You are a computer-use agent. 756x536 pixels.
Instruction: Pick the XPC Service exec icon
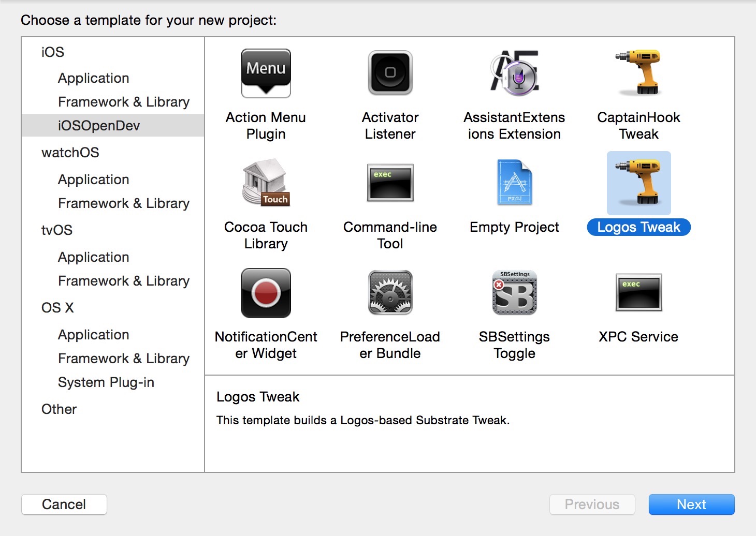tap(638, 292)
